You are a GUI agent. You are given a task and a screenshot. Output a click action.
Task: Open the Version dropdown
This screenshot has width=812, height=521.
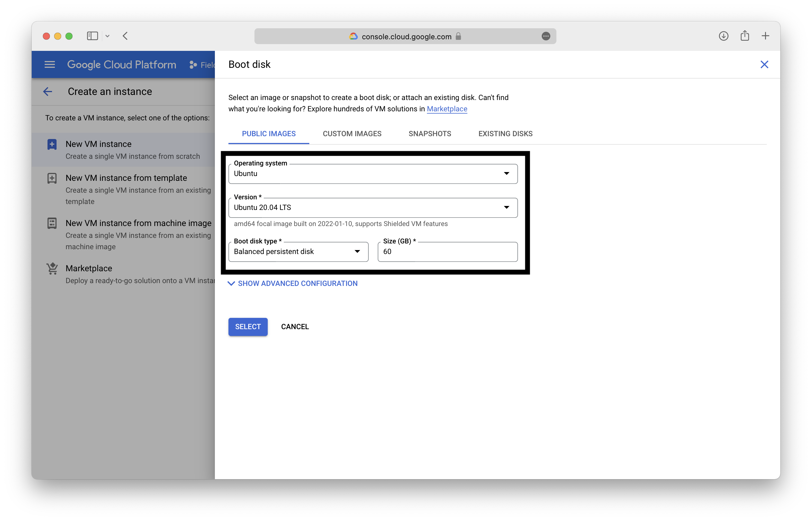click(x=373, y=207)
